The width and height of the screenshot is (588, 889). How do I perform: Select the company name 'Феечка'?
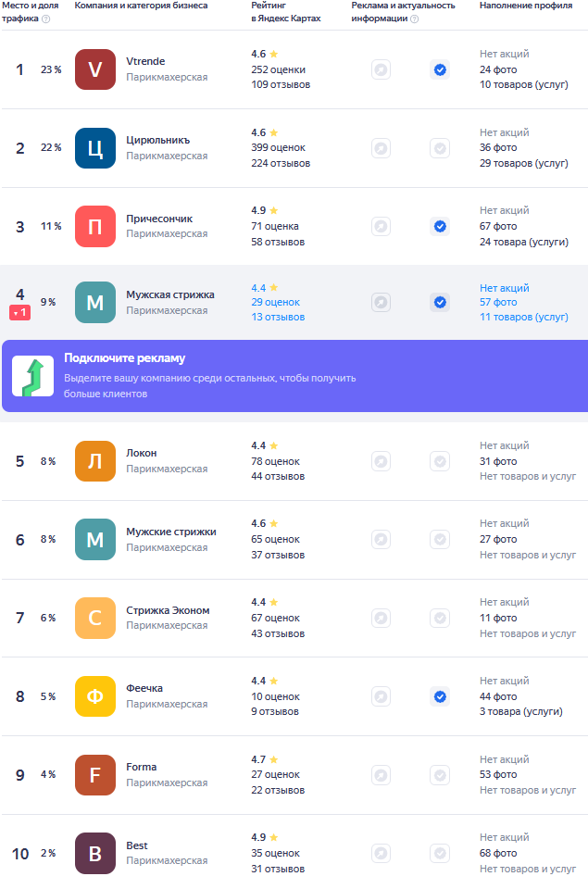[144, 688]
